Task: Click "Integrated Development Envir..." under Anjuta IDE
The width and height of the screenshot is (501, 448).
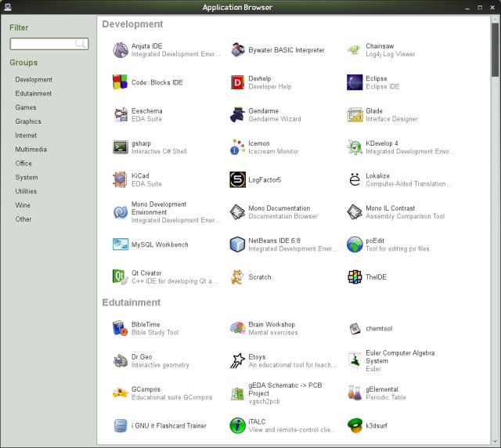Action: 175,54
